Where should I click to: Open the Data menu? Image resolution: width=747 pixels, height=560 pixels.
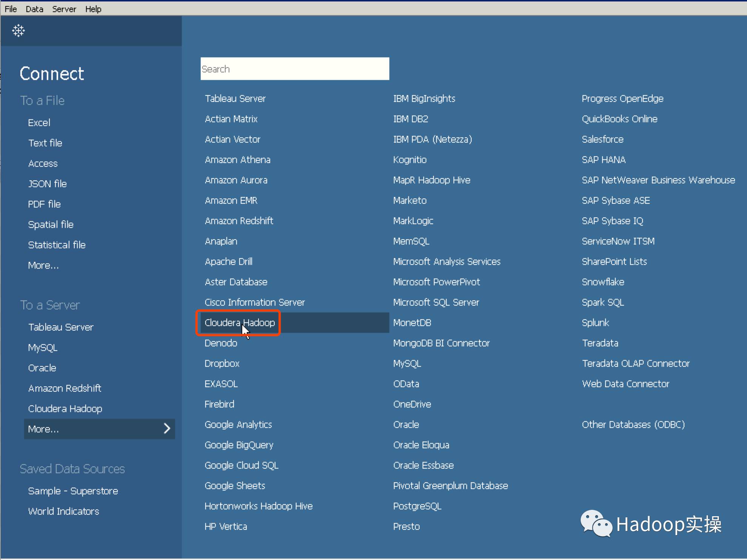tap(34, 9)
